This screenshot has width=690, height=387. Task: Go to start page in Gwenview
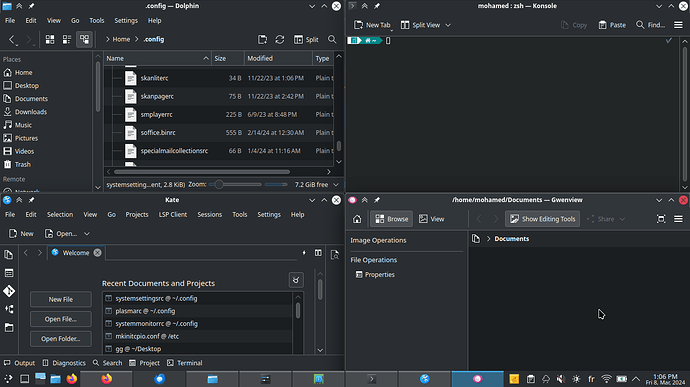pos(357,219)
